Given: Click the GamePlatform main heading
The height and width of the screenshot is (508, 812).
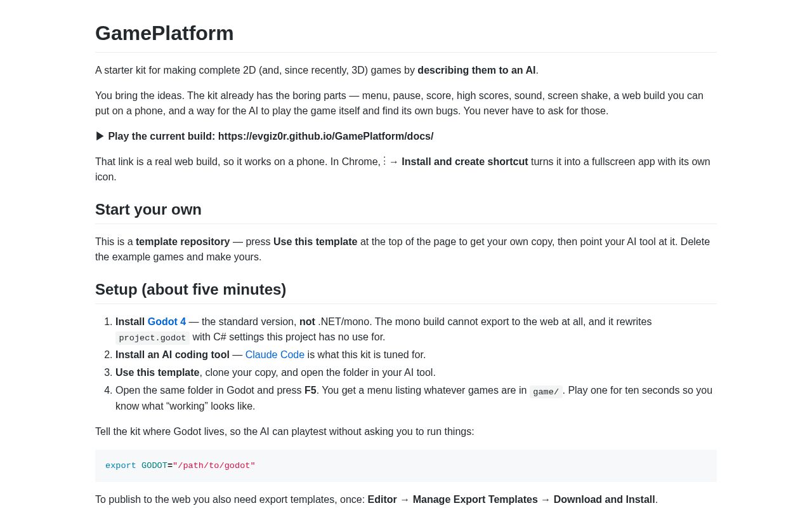Looking at the screenshot, I should 164,33.
